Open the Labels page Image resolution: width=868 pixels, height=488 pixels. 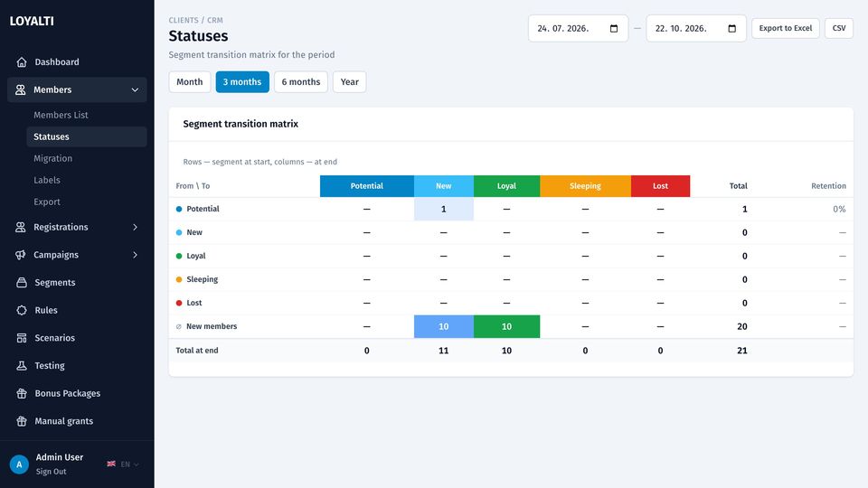[46, 180]
